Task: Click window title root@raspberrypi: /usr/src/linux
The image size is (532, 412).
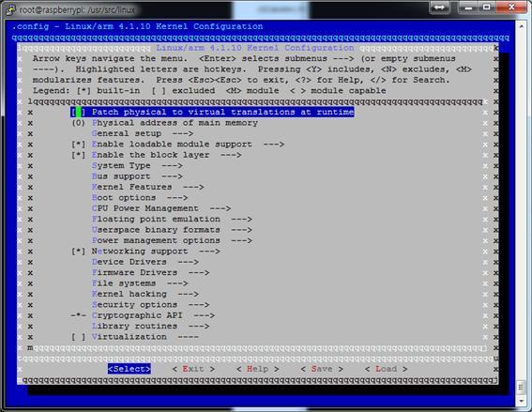Action: tap(77, 10)
